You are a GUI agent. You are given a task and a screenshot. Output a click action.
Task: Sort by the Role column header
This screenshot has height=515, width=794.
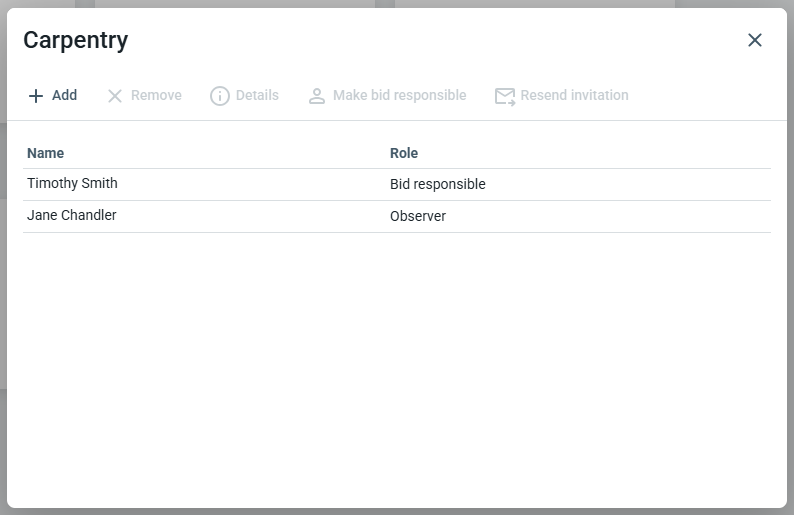pos(404,153)
